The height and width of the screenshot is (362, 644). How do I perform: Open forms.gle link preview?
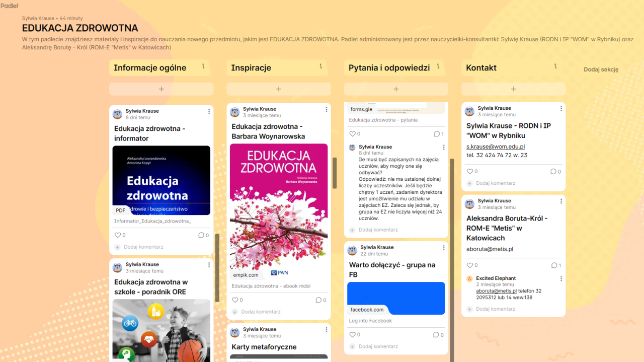396,108
